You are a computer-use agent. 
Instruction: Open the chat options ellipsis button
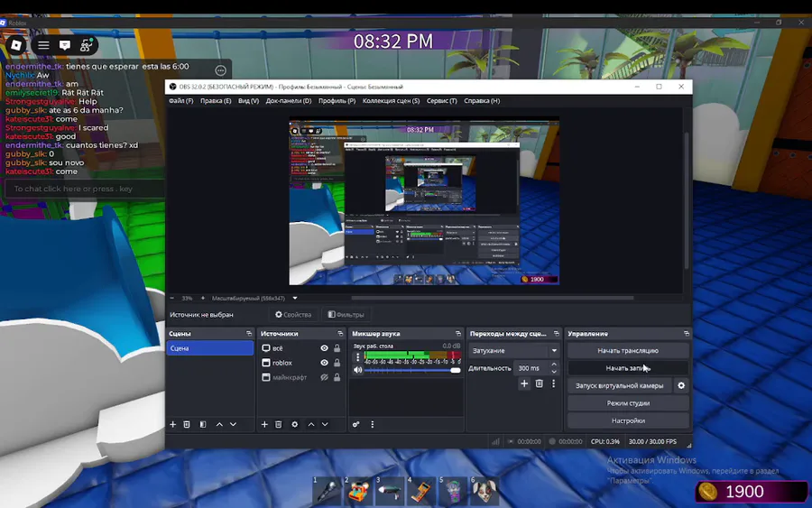pos(221,70)
